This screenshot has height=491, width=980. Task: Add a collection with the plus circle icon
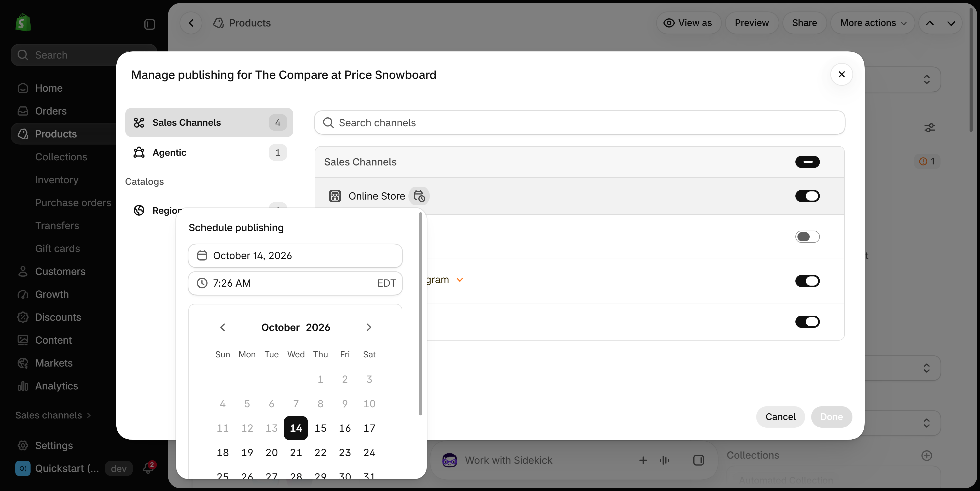[x=927, y=455]
